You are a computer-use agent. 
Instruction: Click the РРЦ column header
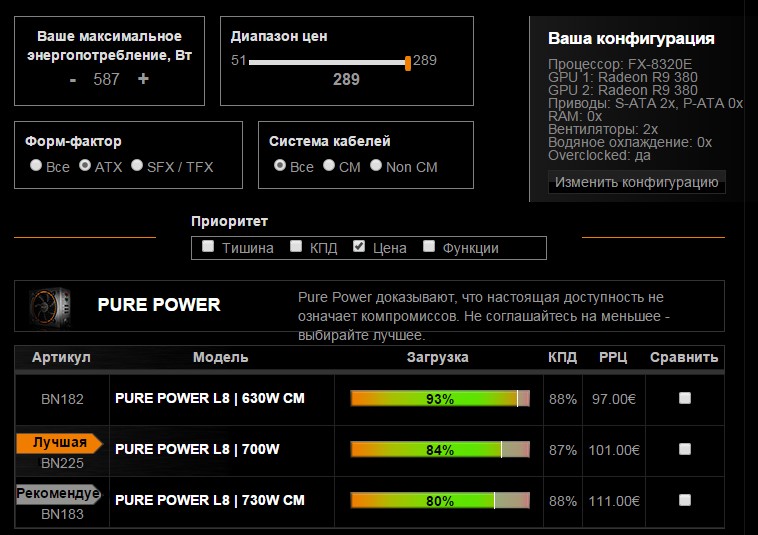[613, 357]
